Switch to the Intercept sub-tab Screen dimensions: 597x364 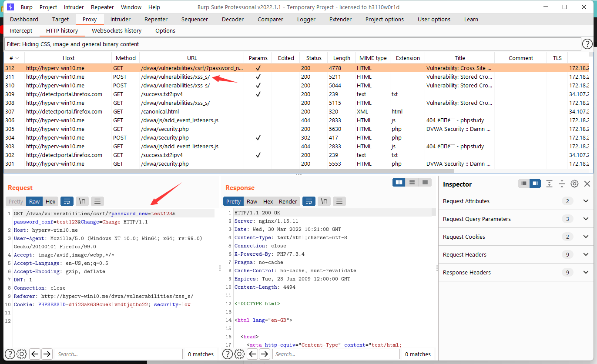coord(21,30)
